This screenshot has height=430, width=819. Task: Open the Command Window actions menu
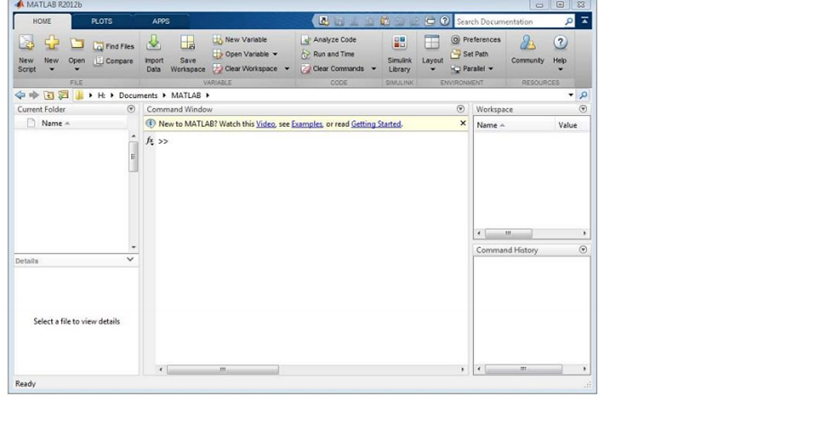tap(461, 109)
